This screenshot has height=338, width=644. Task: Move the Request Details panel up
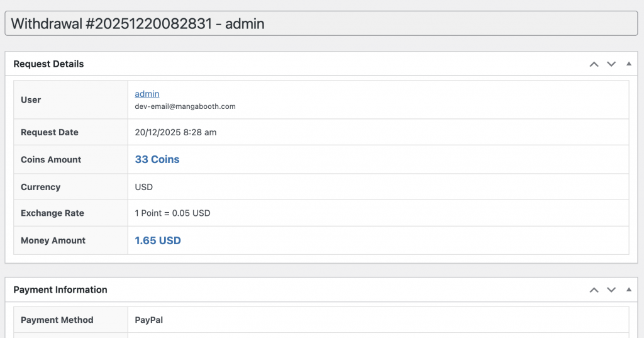pyautogui.click(x=594, y=64)
